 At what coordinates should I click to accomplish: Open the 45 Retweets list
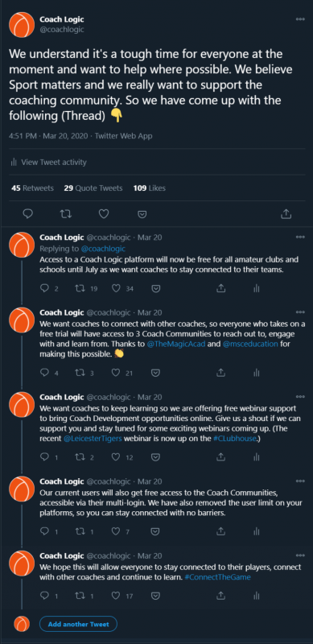tap(33, 188)
